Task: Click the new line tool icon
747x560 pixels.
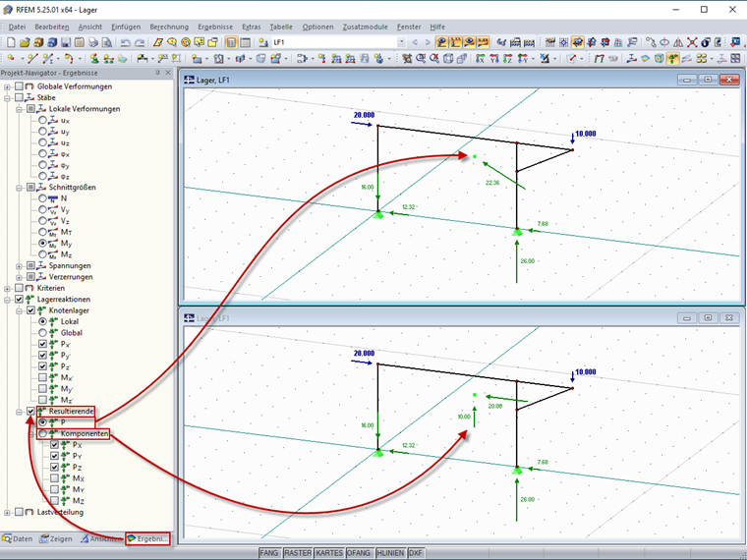Action: [31, 59]
